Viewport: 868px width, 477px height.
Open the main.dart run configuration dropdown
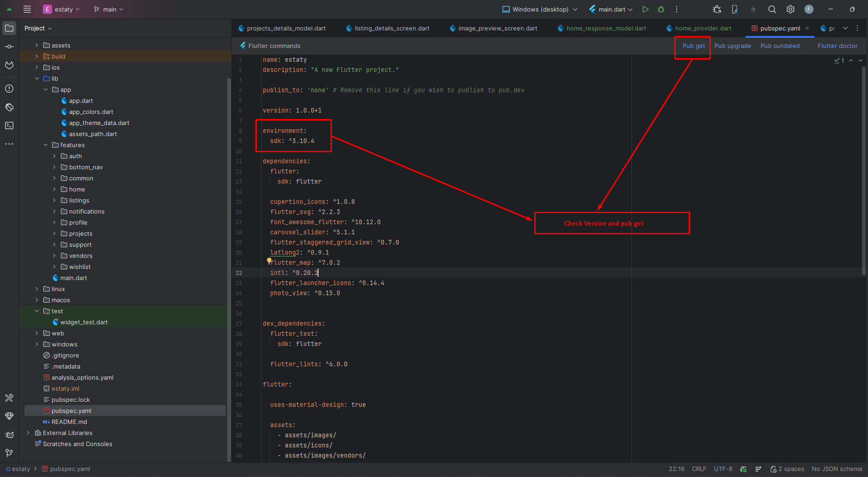tap(611, 9)
